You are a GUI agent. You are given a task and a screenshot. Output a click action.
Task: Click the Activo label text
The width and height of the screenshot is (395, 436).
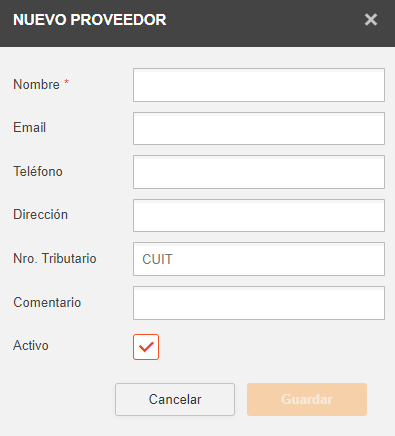point(31,345)
